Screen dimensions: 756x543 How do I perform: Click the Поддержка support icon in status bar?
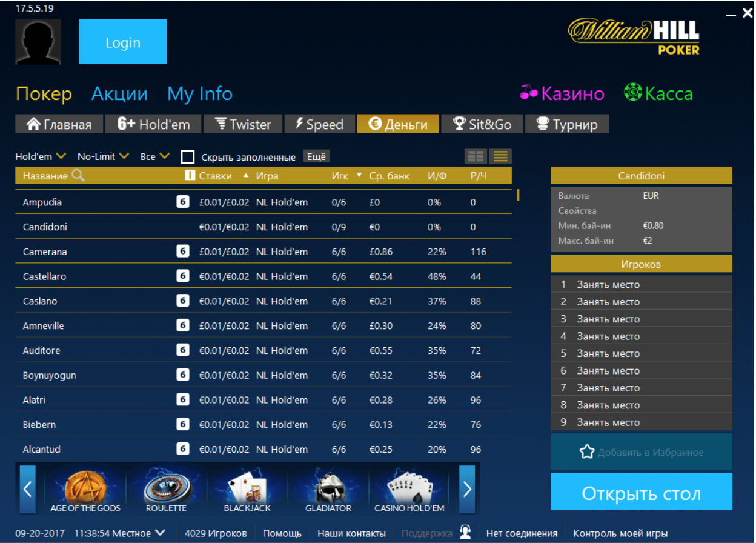tap(465, 533)
